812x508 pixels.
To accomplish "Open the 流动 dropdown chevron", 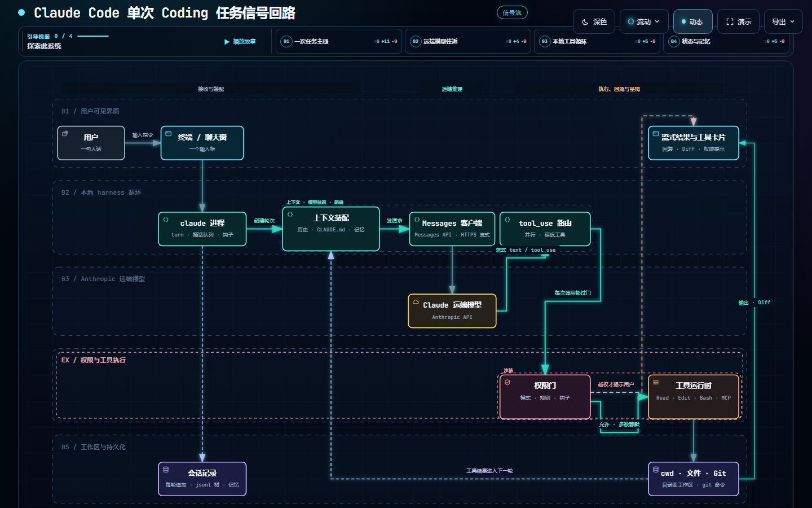I will (657, 22).
